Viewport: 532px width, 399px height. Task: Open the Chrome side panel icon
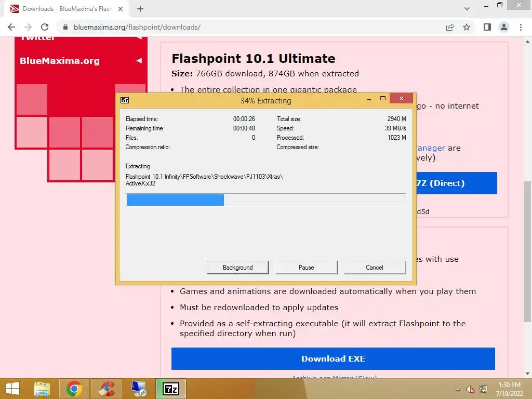pyautogui.click(x=487, y=27)
